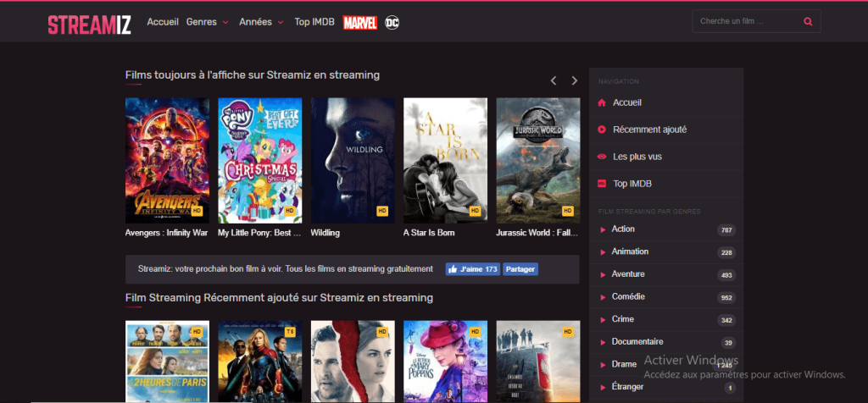Click the icon beside sidebar Top IMDB
868x403 pixels.
602,184
